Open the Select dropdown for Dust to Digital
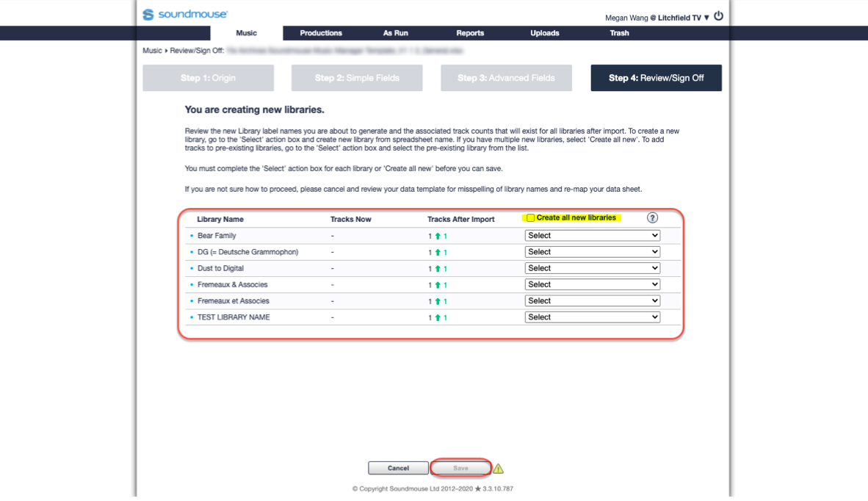 (593, 268)
